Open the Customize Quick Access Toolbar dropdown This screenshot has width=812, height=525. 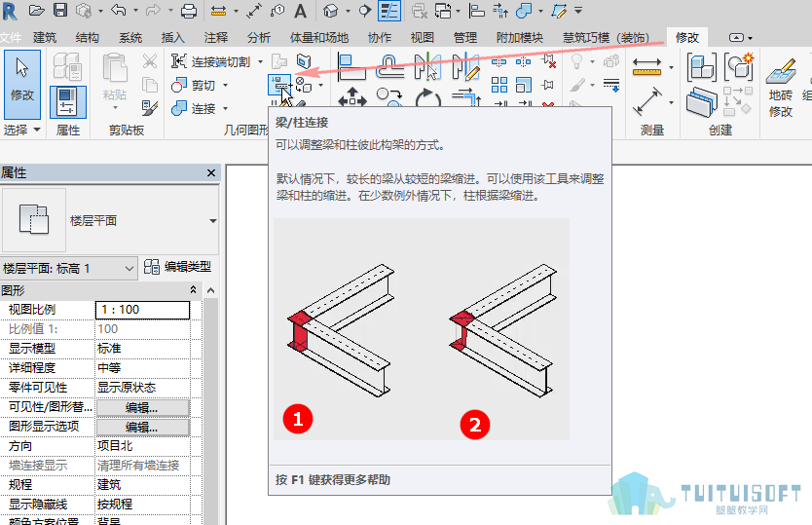pyautogui.click(x=578, y=11)
